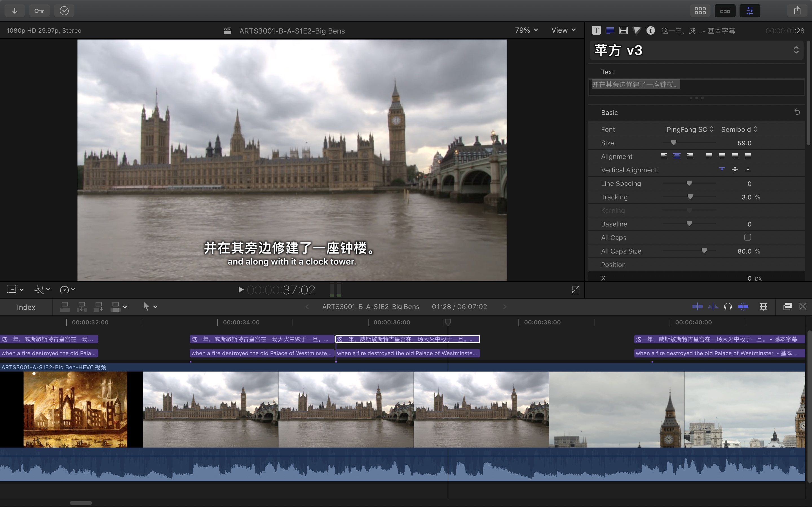Image resolution: width=812 pixels, height=507 pixels.
Task: Open the timeline Index panel
Action: pos(26,307)
